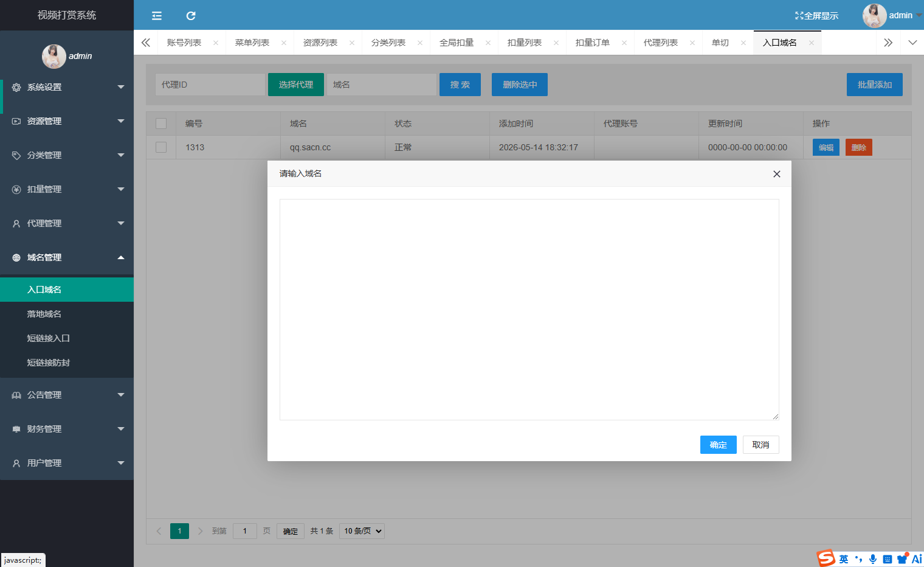Close the 分类列表 tab
924x567 pixels.
420,43
